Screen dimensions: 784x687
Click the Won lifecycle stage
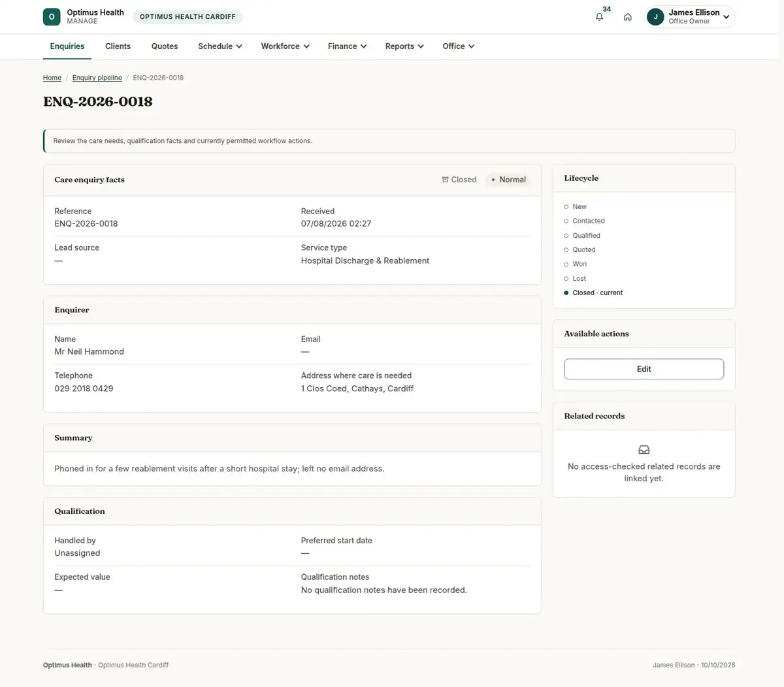(580, 264)
